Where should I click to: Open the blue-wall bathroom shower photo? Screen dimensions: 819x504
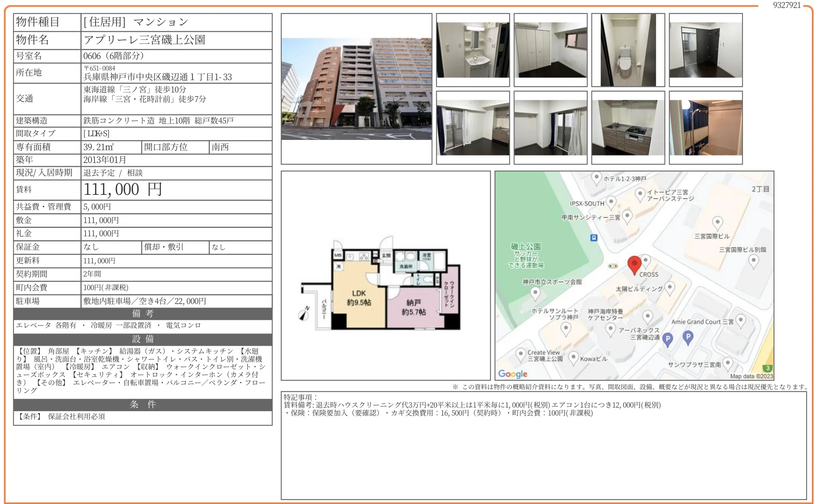[x=705, y=127]
